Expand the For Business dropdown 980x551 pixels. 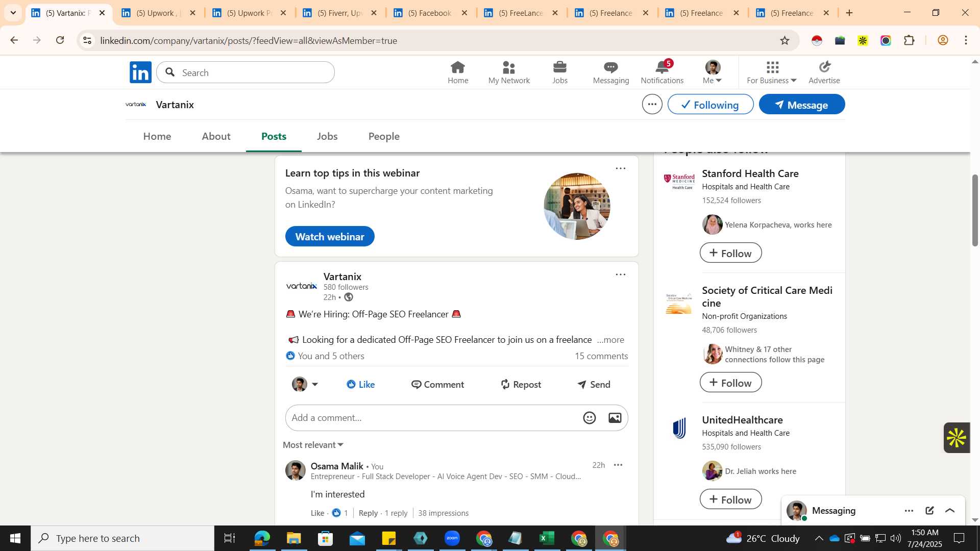click(771, 72)
